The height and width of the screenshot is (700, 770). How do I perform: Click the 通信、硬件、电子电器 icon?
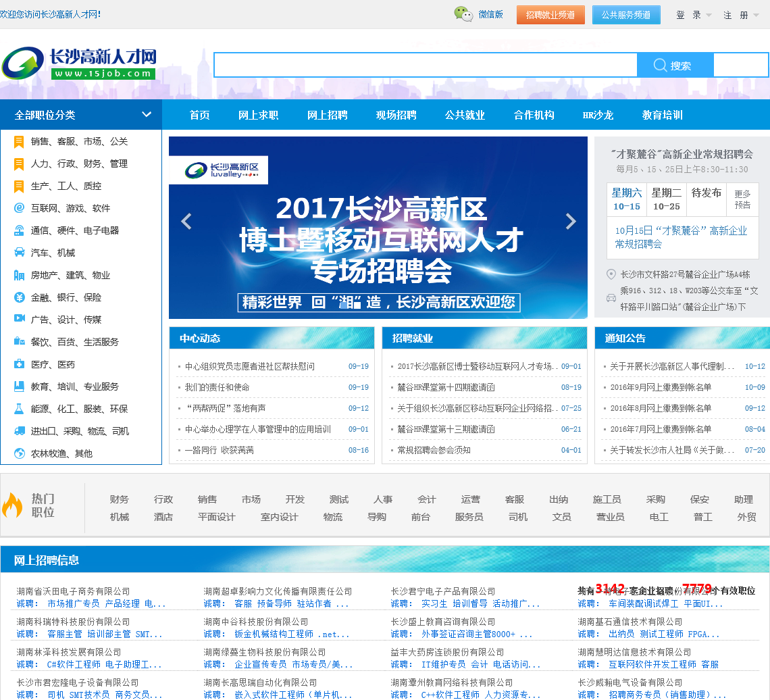coord(19,230)
